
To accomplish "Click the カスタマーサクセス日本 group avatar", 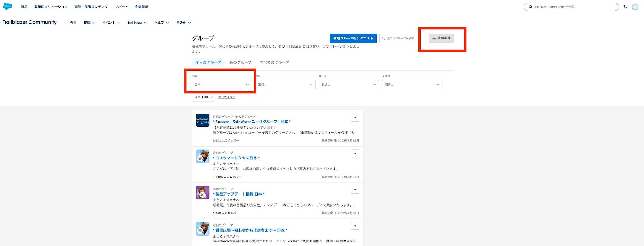I will click(x=202, y=156).
